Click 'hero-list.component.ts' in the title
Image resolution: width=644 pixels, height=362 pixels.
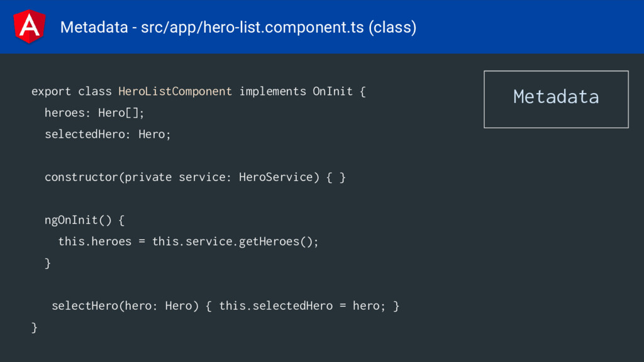tap(284, 28)
